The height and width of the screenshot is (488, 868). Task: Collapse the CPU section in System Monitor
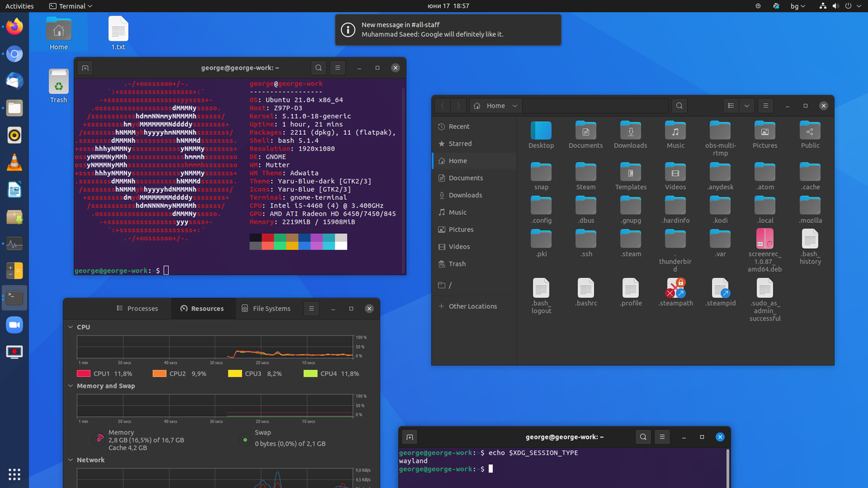71,327
